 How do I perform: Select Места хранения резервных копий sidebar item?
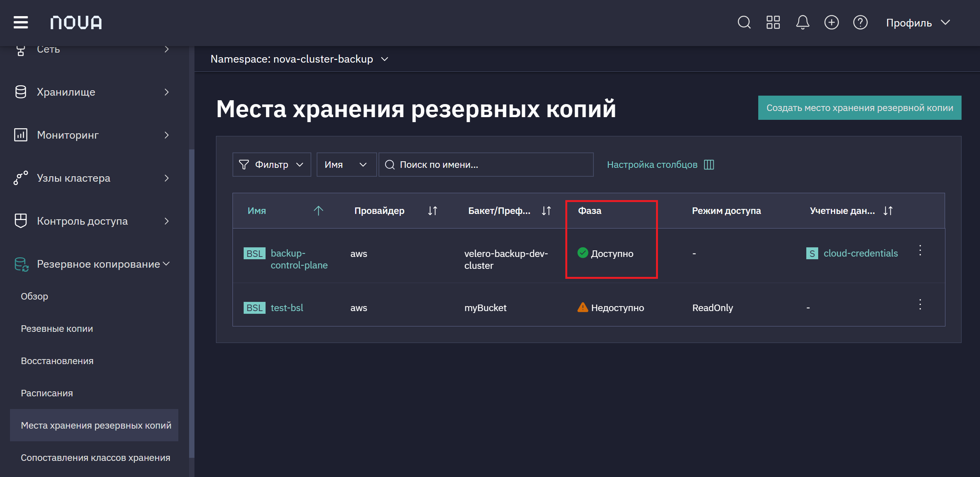point(94,425)
